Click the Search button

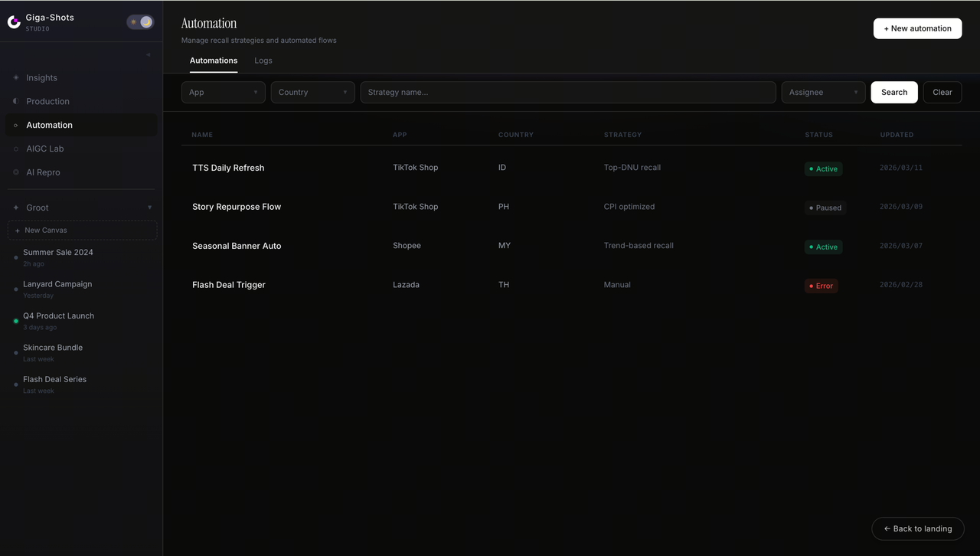click(894, 92)
